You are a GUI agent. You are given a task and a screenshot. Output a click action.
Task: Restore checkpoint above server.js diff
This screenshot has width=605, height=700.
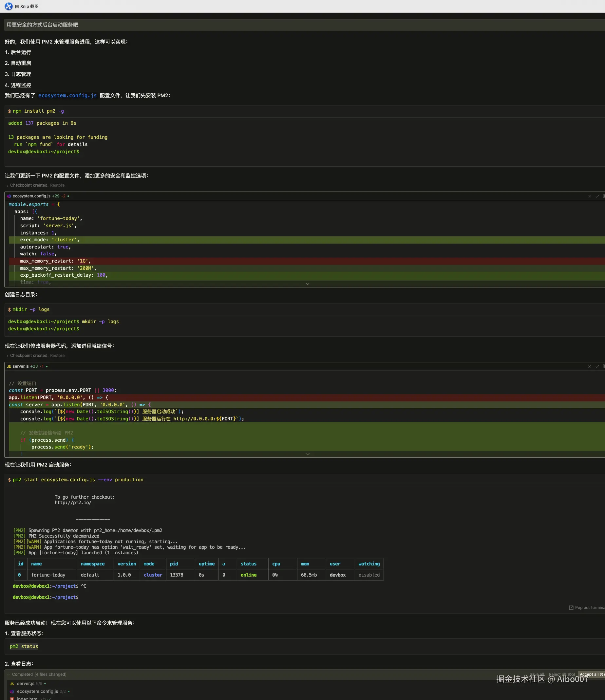(x=57, y=356)
